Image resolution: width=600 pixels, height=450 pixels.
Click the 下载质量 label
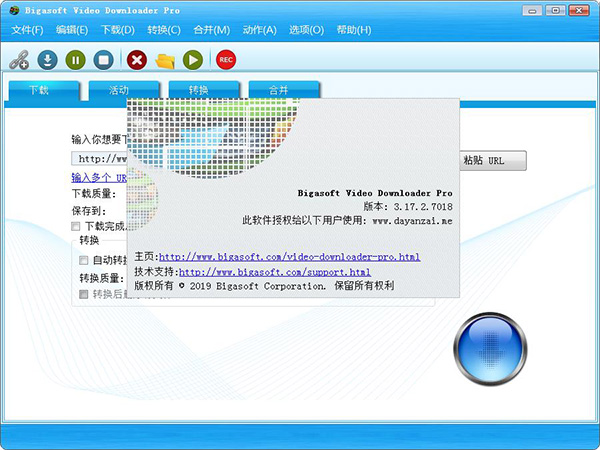tap(94, 193)
